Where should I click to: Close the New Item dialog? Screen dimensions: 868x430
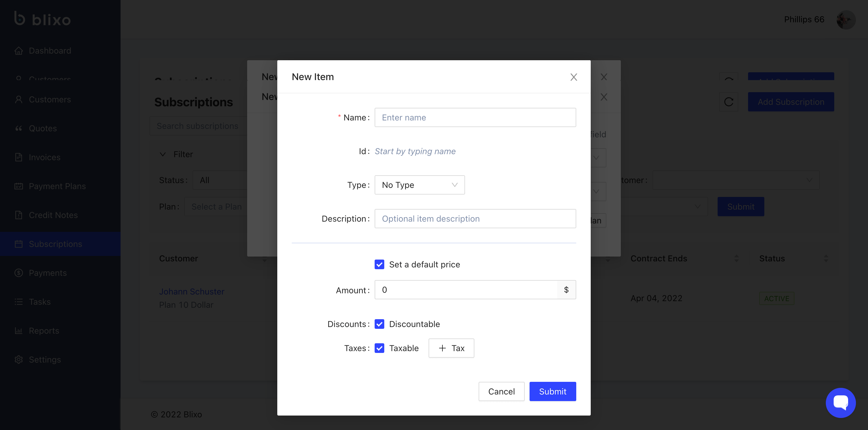(x=574, y=77)
